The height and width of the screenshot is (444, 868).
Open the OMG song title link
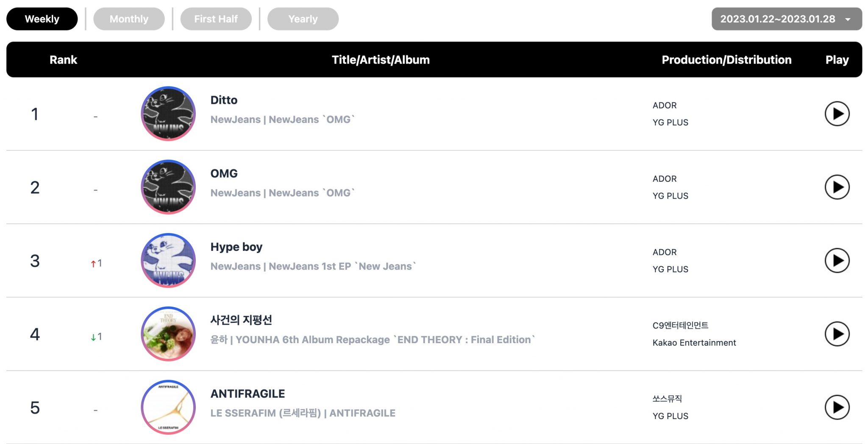pos(224,174)
